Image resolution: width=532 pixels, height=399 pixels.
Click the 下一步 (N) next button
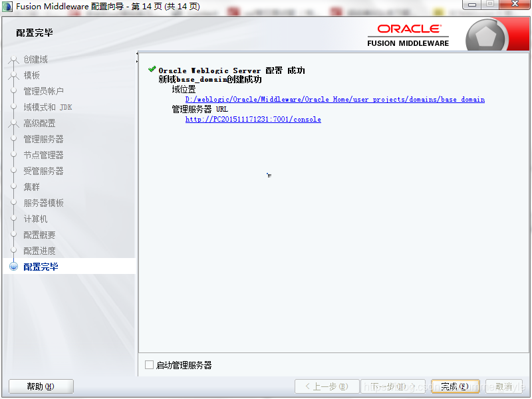coord(392,386)
